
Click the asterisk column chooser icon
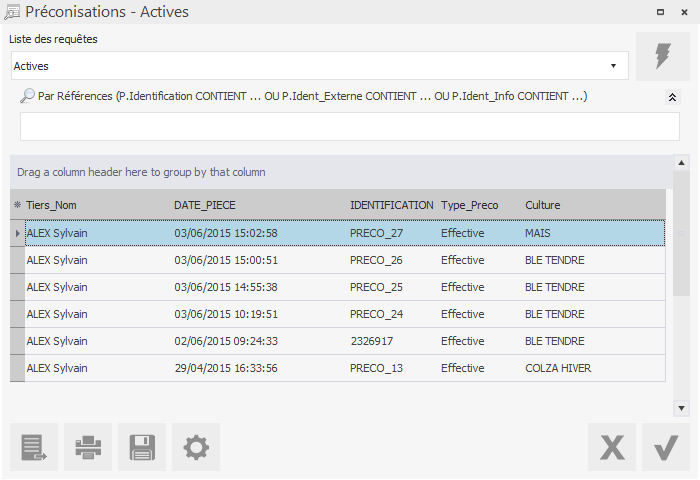[x=17, y=205]
